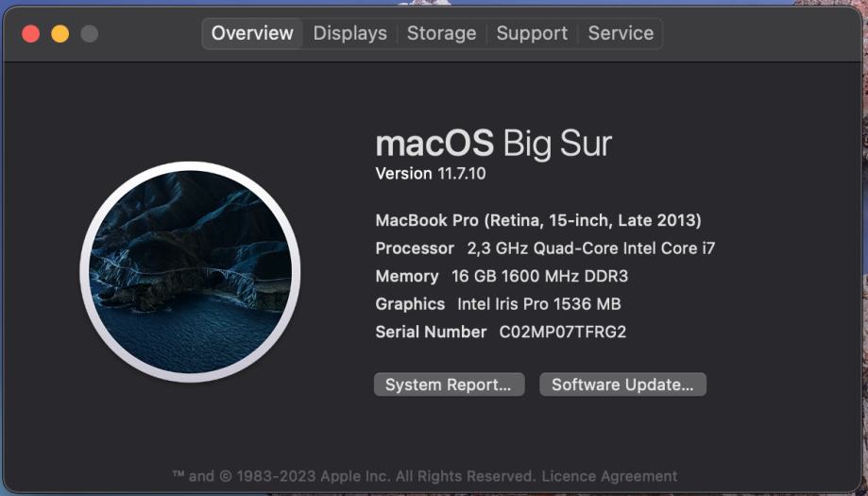Select the Processor information line

point(545,248)
